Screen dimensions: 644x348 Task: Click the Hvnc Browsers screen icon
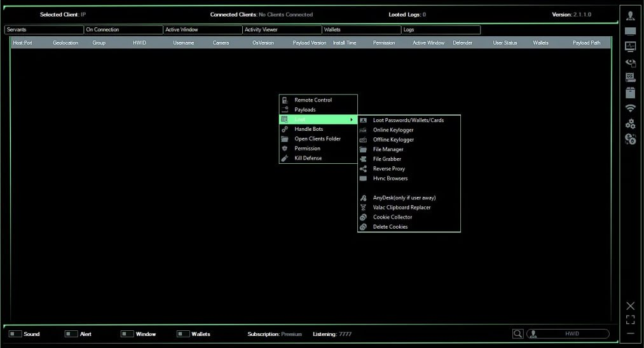coord(363,178)
